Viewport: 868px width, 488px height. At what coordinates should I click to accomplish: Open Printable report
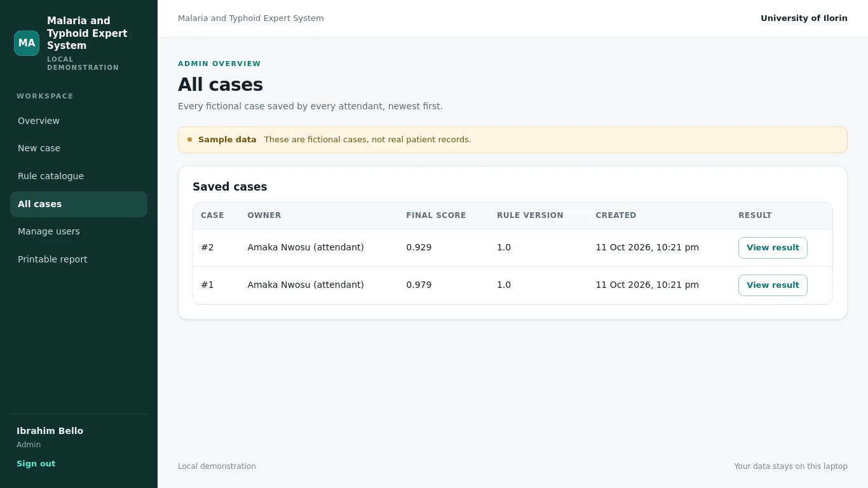coord(79,259)
